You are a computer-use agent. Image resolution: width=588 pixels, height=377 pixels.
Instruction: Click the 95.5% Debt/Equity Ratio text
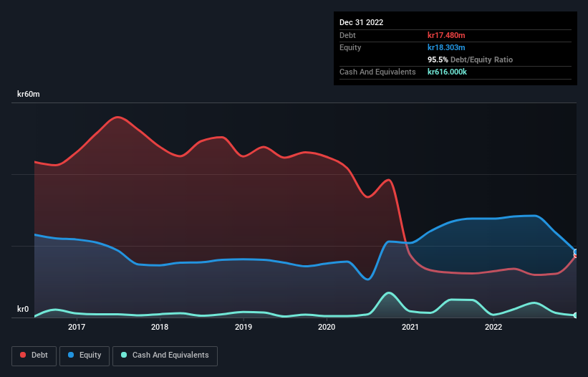pyautogui.click(x=471, y=59)
